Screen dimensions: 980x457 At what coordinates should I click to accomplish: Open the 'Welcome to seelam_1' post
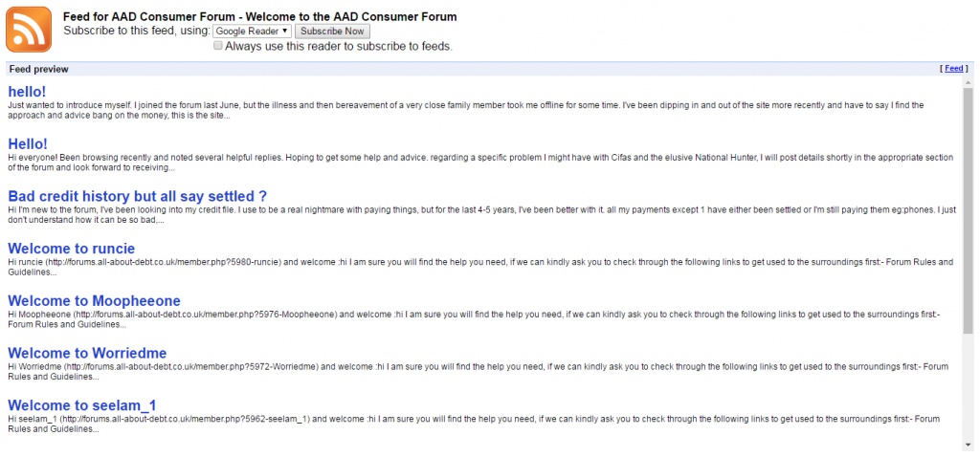coord(82,404)
